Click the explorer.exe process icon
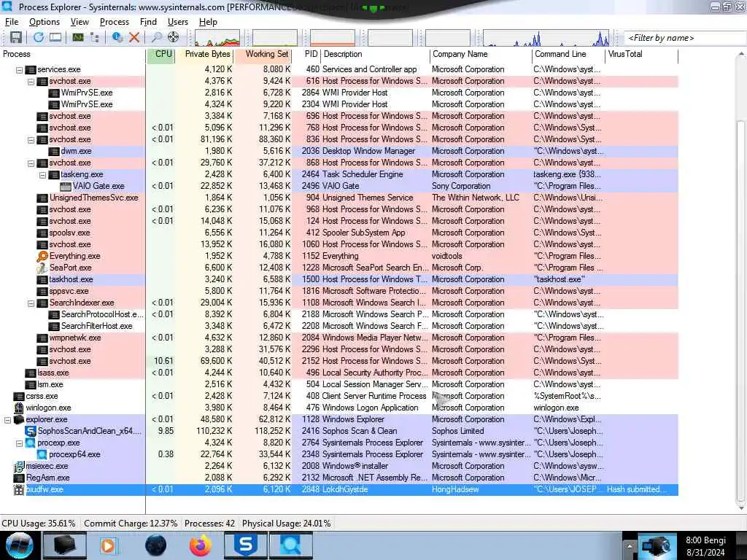Image resolution: width=747 pixels, height=560 pixels. (x=18, y=419)
